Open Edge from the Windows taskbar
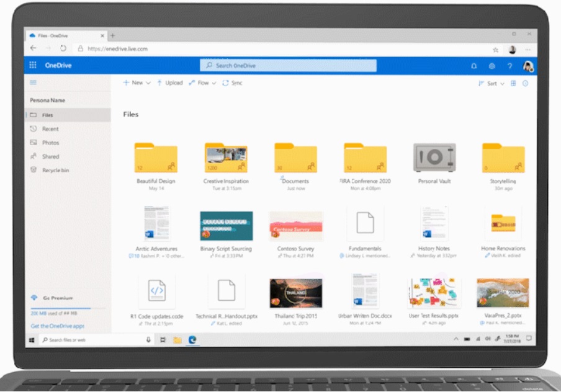Viewport: 561px width, 392px height. pyautogui.click(x=192, y=340)
